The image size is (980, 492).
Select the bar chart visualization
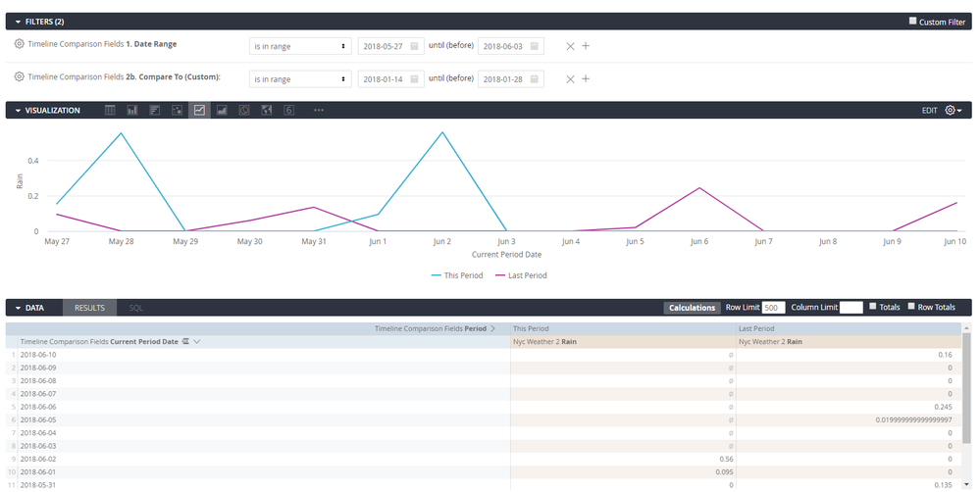pos(154,110)
